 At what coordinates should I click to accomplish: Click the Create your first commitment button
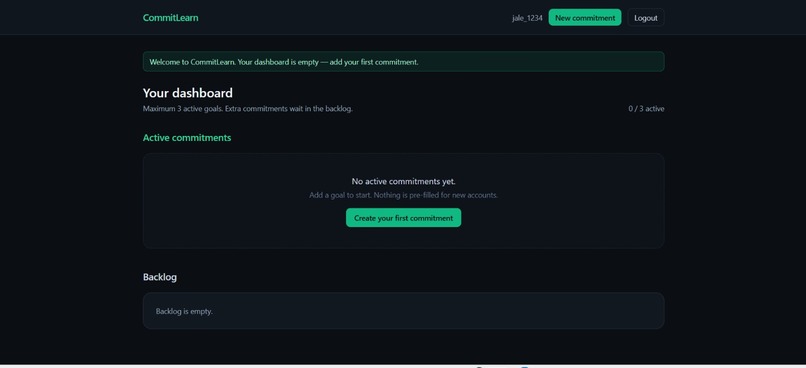(x=403, y=217)
